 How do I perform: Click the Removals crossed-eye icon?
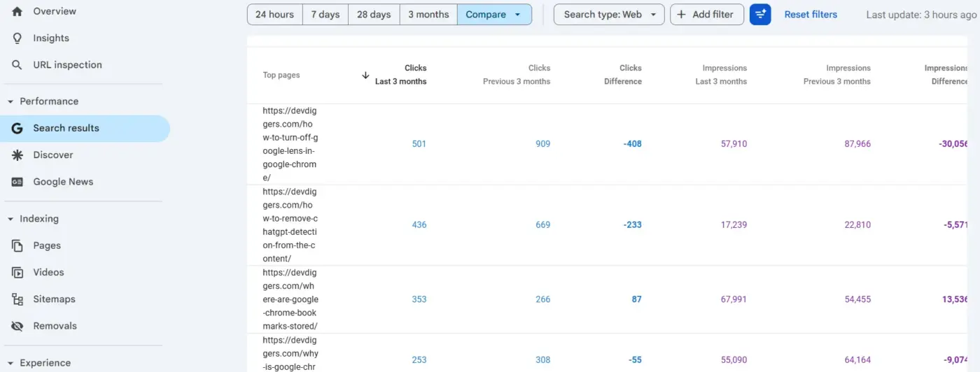point(17,326)
